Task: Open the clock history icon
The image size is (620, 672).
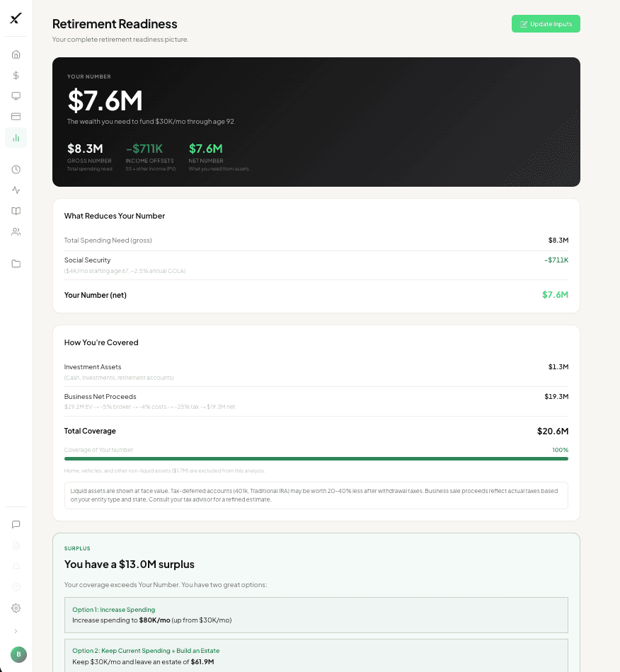Action: point(16,169)
